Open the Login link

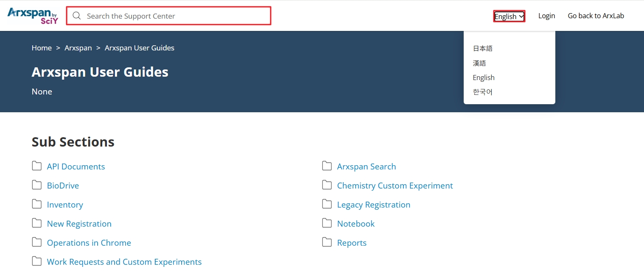[546, 16]
